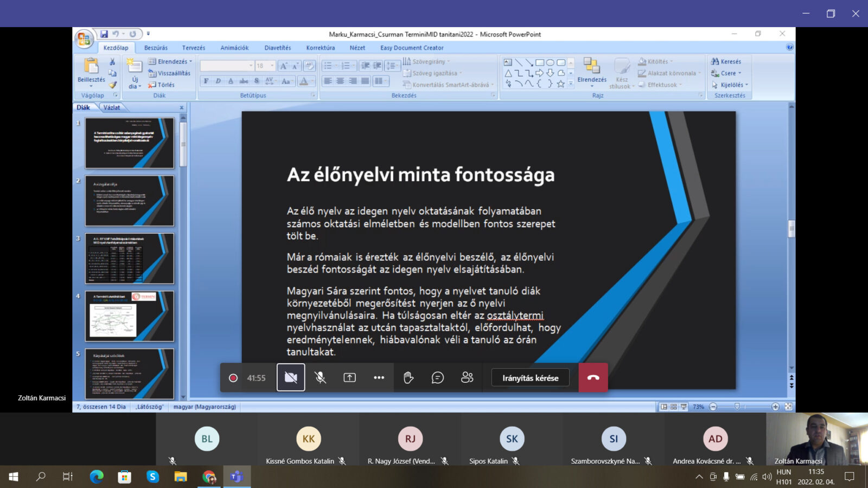Image resolution: width=868 pixels, height=488 pixels.
Task: Toggle the camera on or off
Action: (x=291, y=378)
